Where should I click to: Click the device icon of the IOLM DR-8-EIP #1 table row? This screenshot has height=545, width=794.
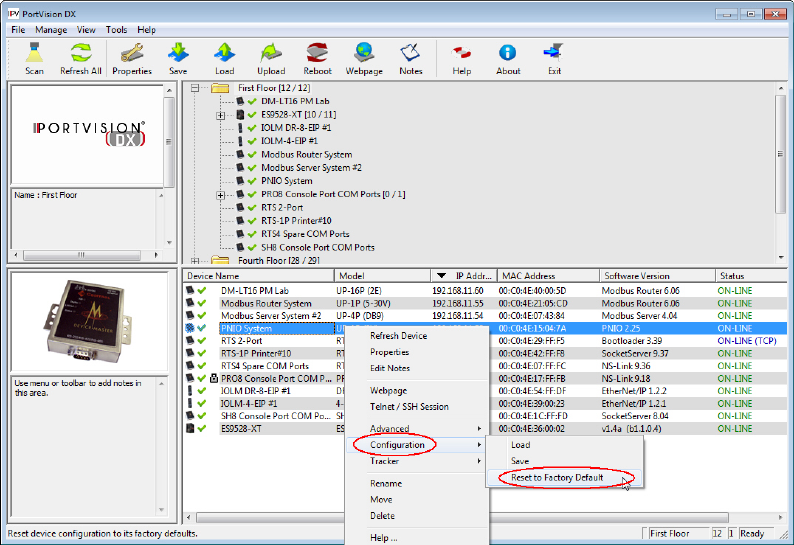(190, 391)
